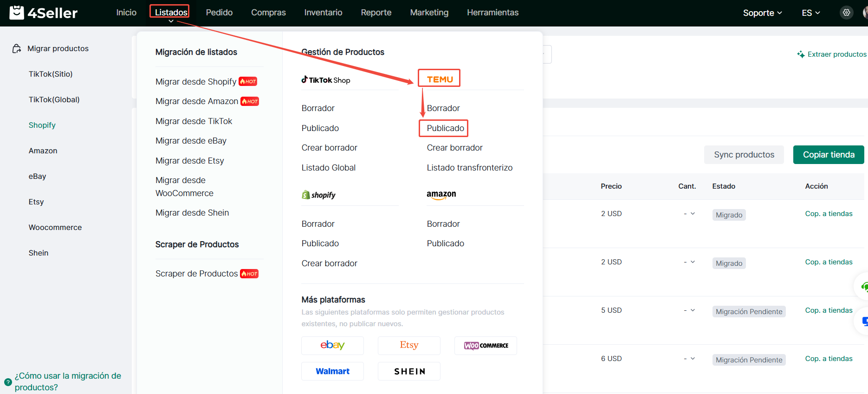
Task: Open Scraper de Productos link
Action: [x=196, y=274]
